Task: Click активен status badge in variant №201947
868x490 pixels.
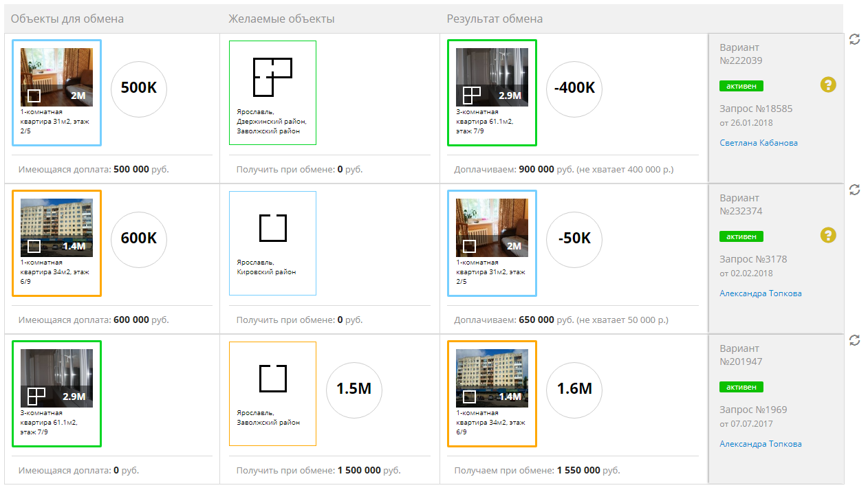Action: tap(741, 387)
